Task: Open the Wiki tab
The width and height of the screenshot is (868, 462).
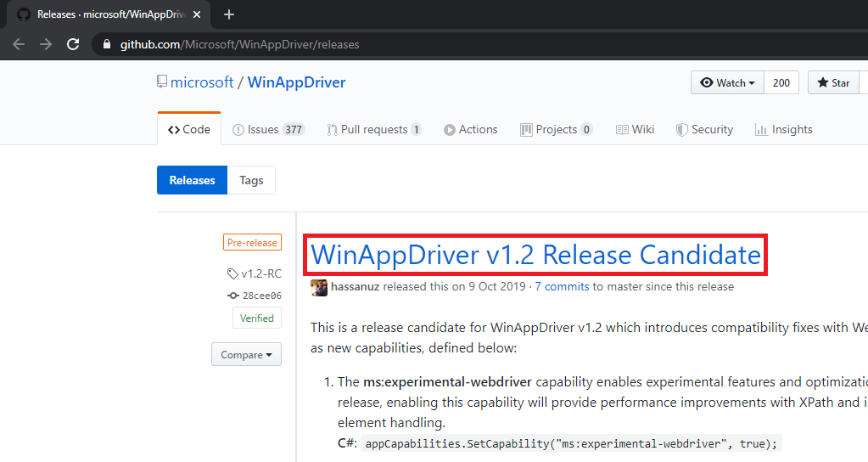Action: point(635,129)
